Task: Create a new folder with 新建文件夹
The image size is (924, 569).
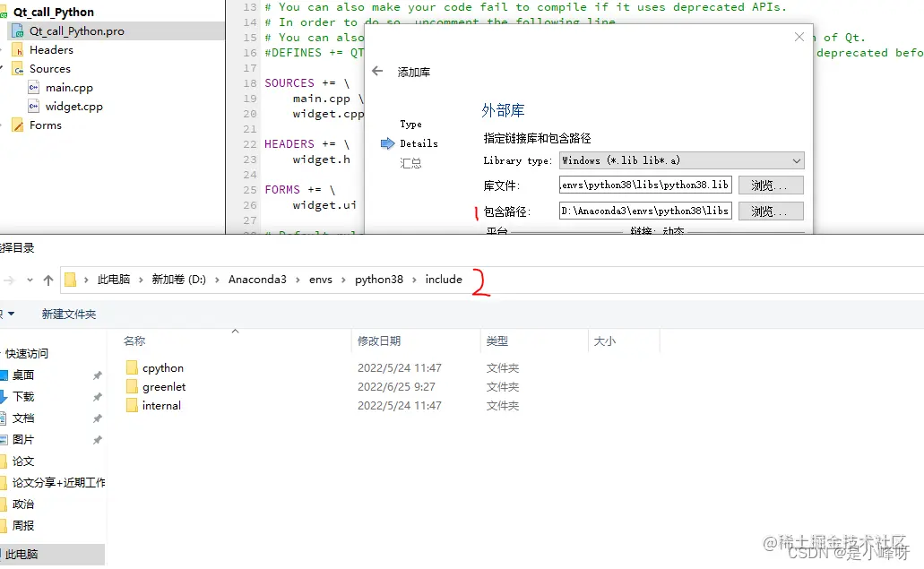Action: coord(68,314)
